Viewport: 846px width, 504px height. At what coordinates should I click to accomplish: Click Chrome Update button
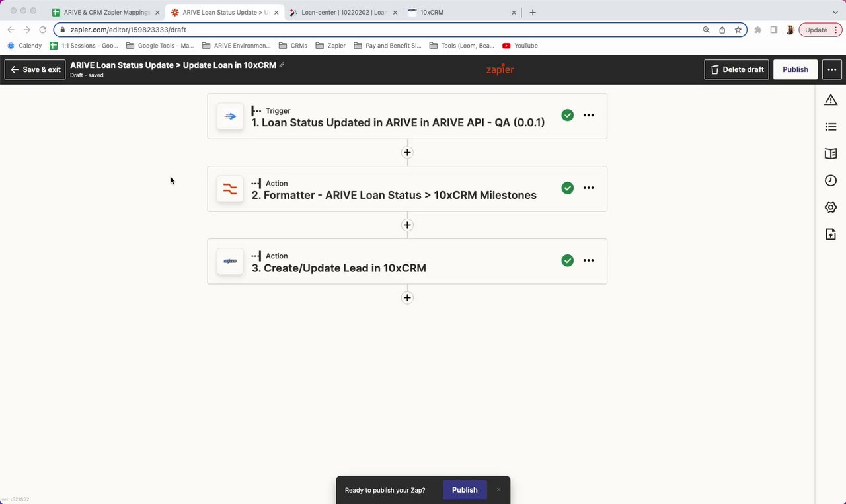[820, 30]
